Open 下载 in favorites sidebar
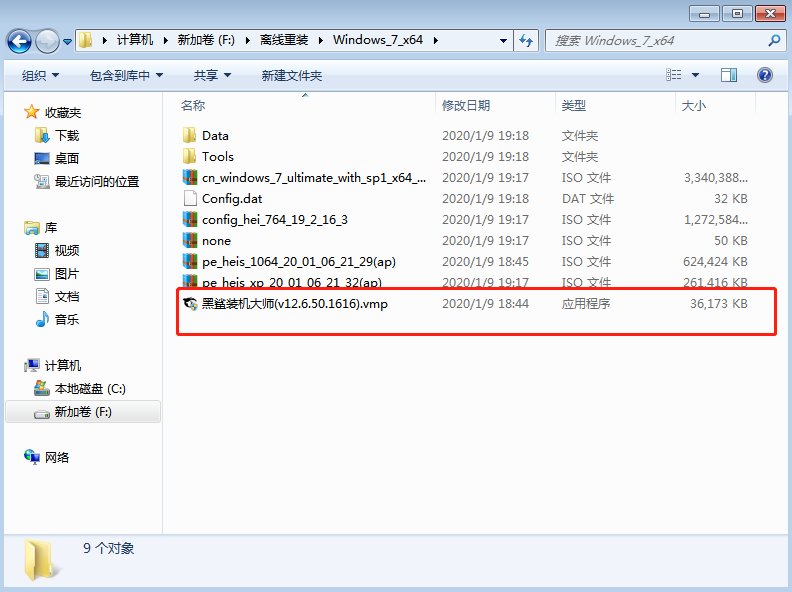The height and width of the screenshot is (592, 792). [67, 135]
